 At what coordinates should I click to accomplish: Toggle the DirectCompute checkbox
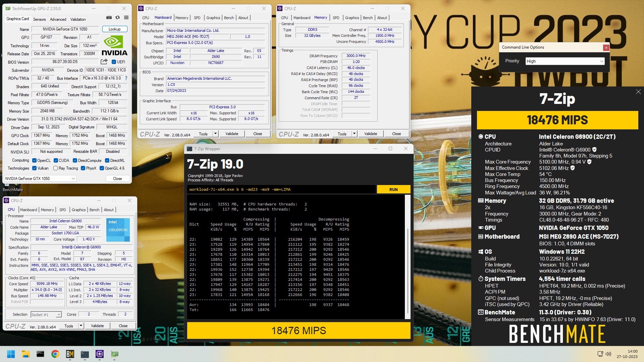(75, 161)
